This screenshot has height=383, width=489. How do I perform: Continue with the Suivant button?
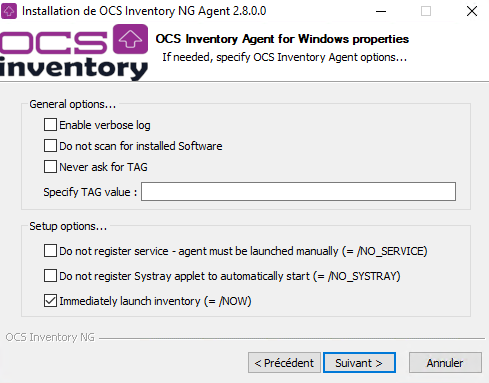point(359,363)
